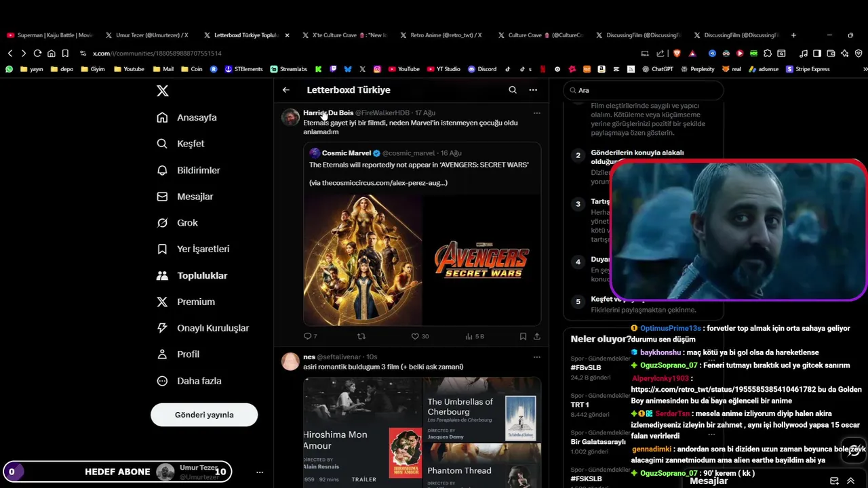
Task: Click bookmark icon in browser toolbar
Action: [65, 53]
